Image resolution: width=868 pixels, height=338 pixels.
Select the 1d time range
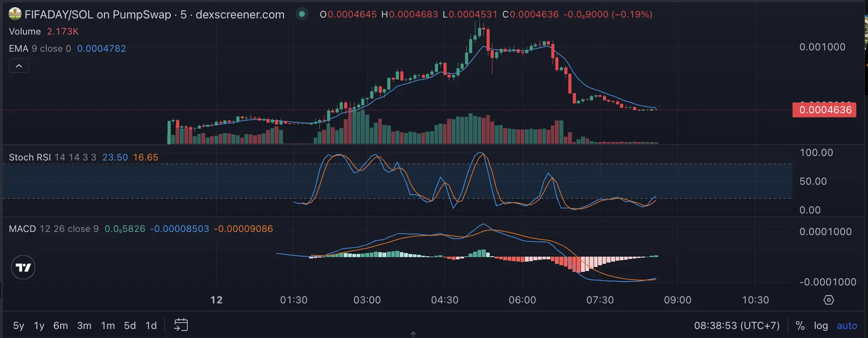tap(151, 325)
